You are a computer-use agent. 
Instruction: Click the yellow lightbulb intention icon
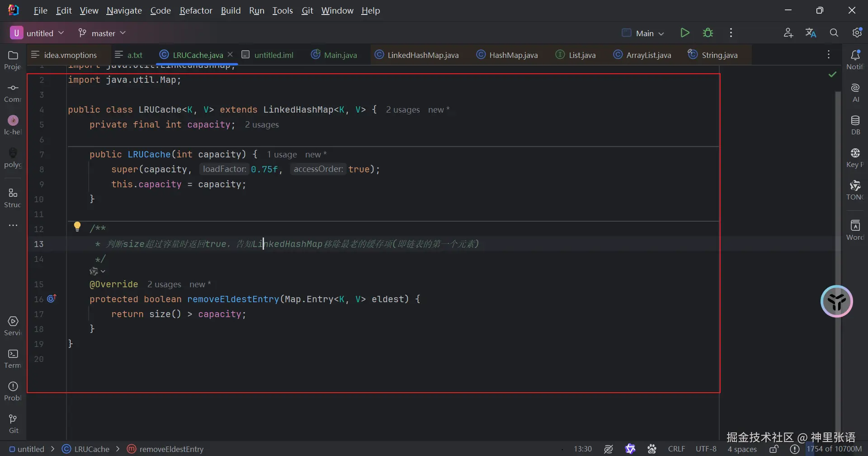[77, 226]
